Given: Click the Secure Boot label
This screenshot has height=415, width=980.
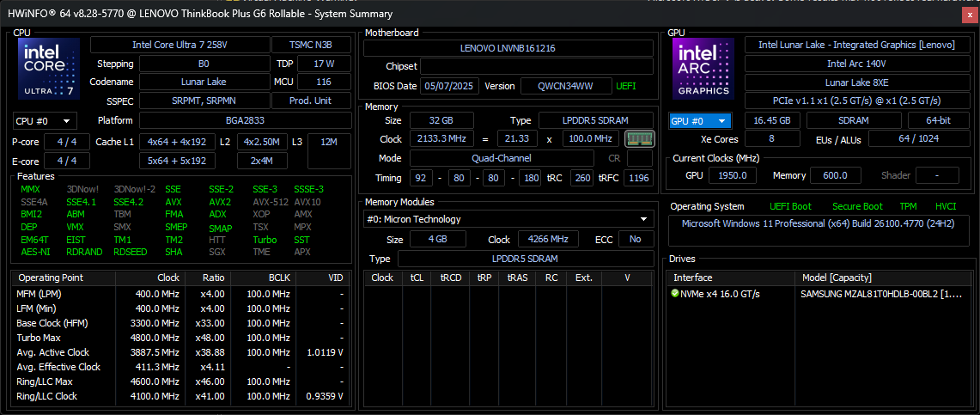Looking at the screenshot, I should pos(857,206).
